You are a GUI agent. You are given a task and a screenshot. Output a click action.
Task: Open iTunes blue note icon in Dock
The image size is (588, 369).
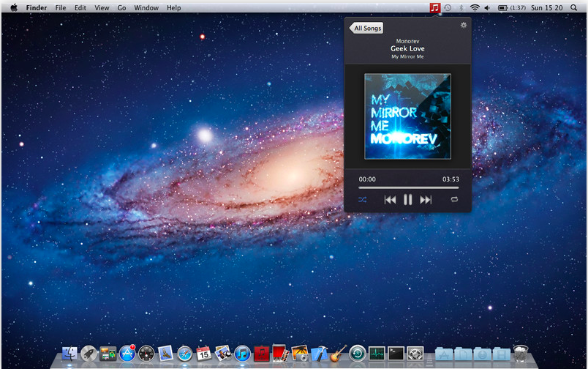pos(242,354)
